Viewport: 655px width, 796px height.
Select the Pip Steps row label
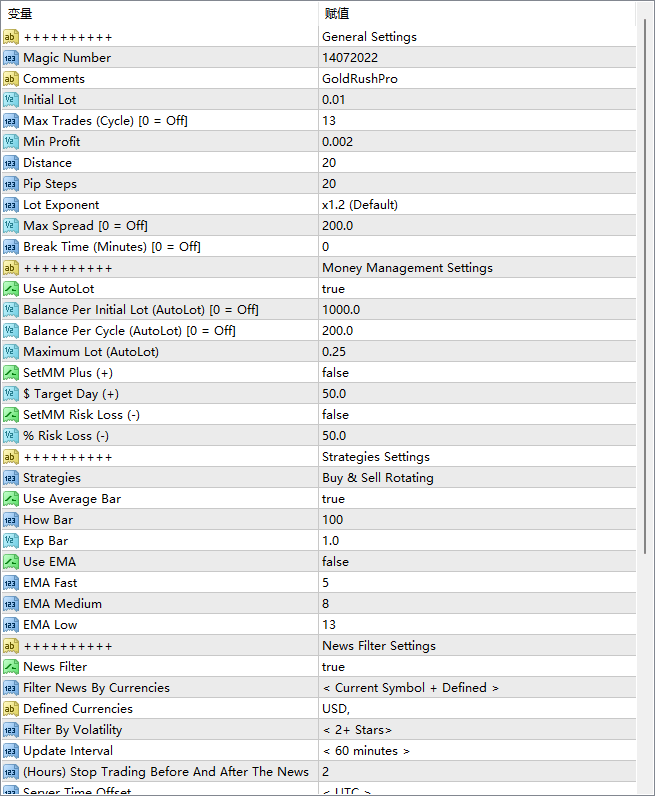(x=50, y=184)
